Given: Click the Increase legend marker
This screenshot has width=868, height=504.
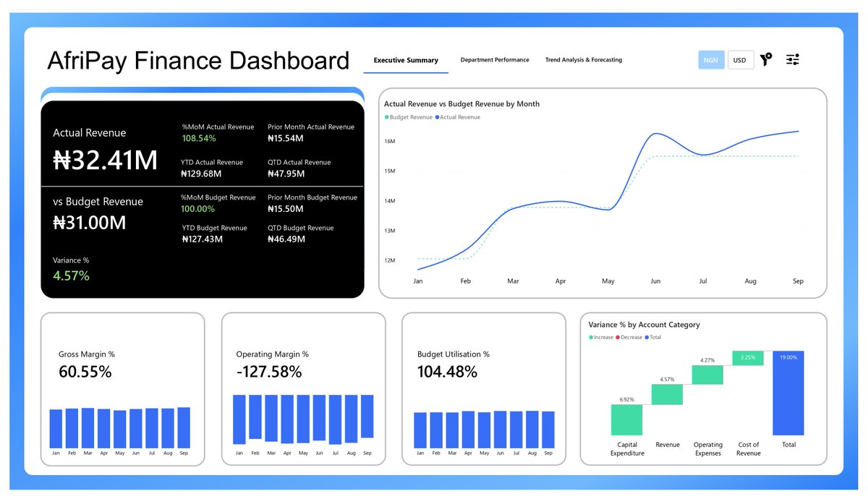Looking at the screenshot, I should pyautogui.click(x=591, y=338).
